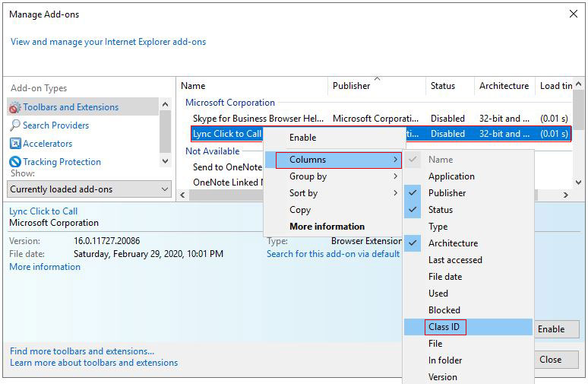Click horizontal scrollbar left arrow
This screenshot has width=588, height=384.
click(182, 195)
